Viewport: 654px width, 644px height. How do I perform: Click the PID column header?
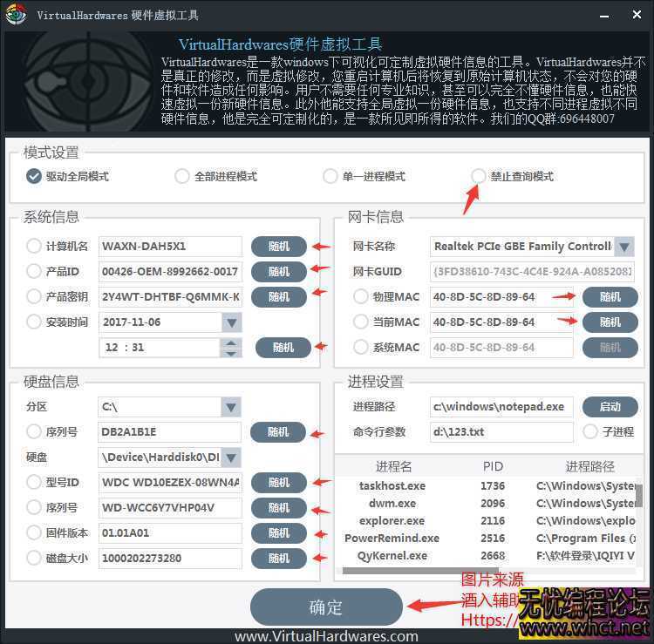click(x=493, y=466)
